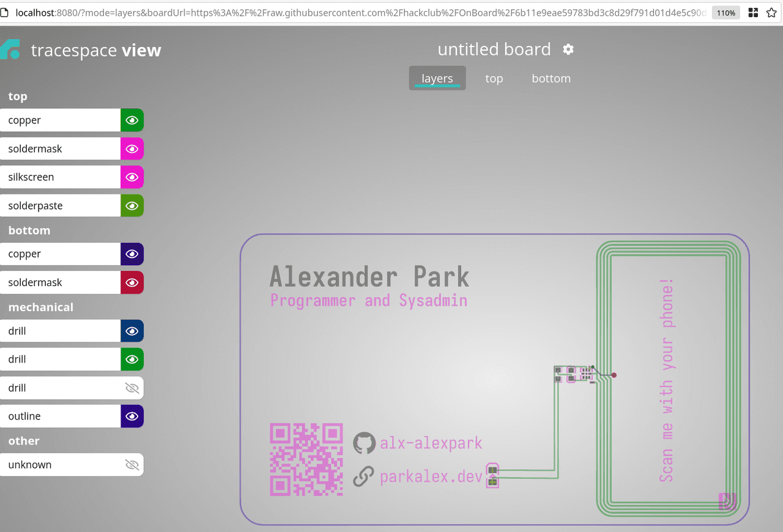Show the unknown layer
783x532 pixels.
[132, 465]
